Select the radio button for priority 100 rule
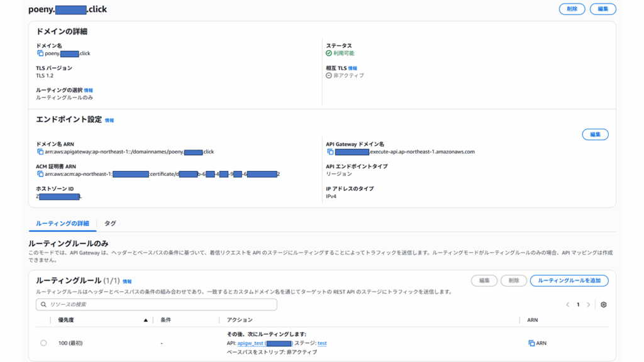The width and height of the screenshot is (644, 362). 43,343
